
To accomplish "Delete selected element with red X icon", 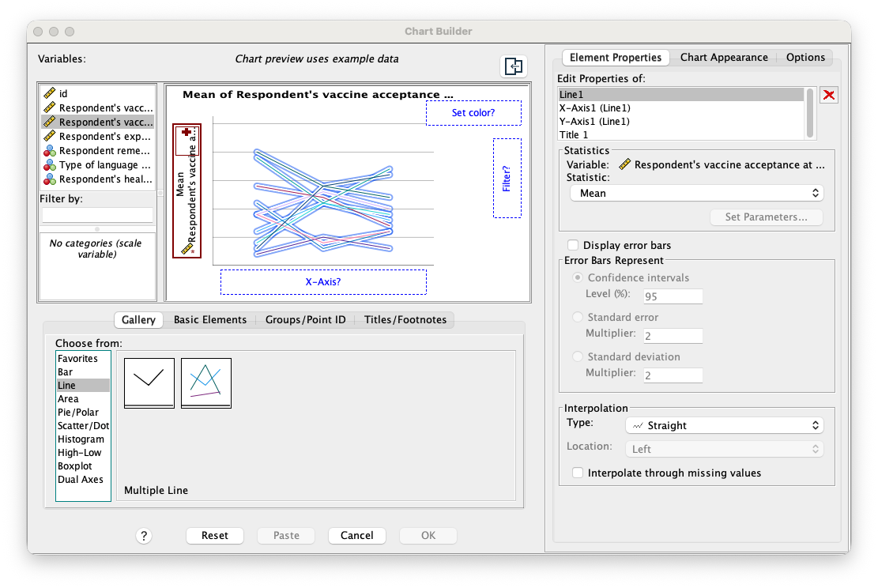I will 829,95.
